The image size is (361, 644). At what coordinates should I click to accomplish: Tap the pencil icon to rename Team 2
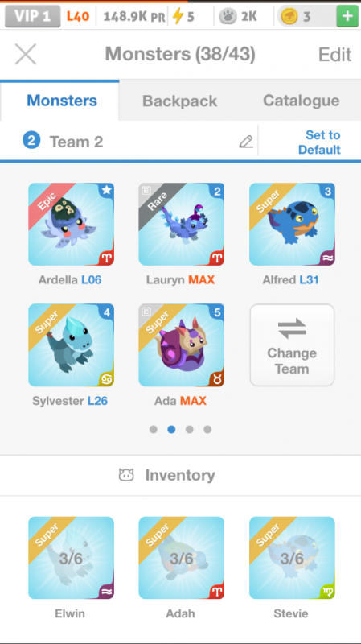tap(246, 142)
